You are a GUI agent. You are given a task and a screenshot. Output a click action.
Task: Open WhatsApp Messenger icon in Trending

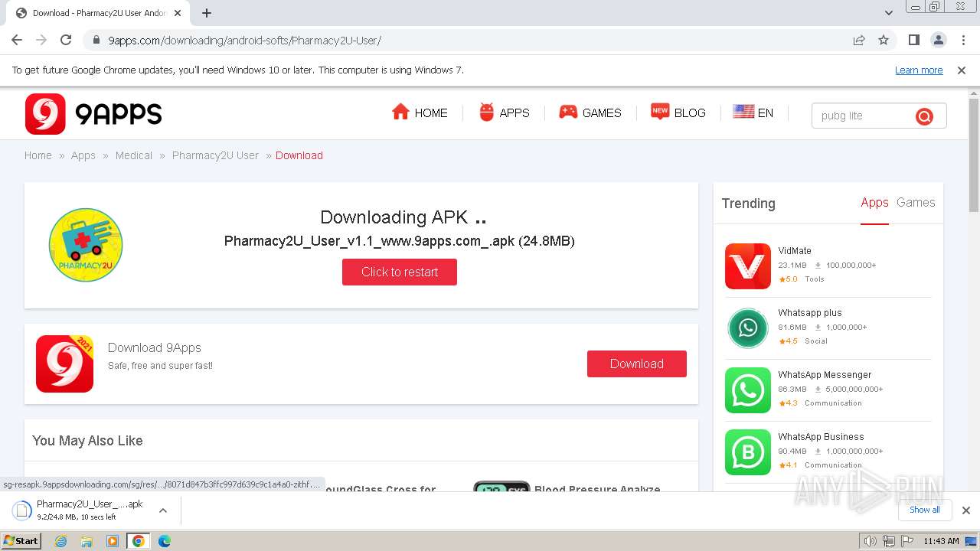pyautogui.click(x=748, y=390)
